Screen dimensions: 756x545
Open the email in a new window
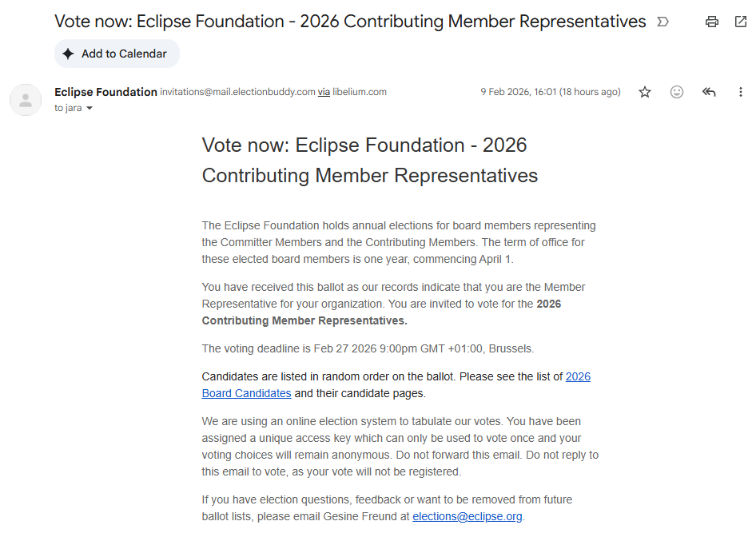point(741,22)
